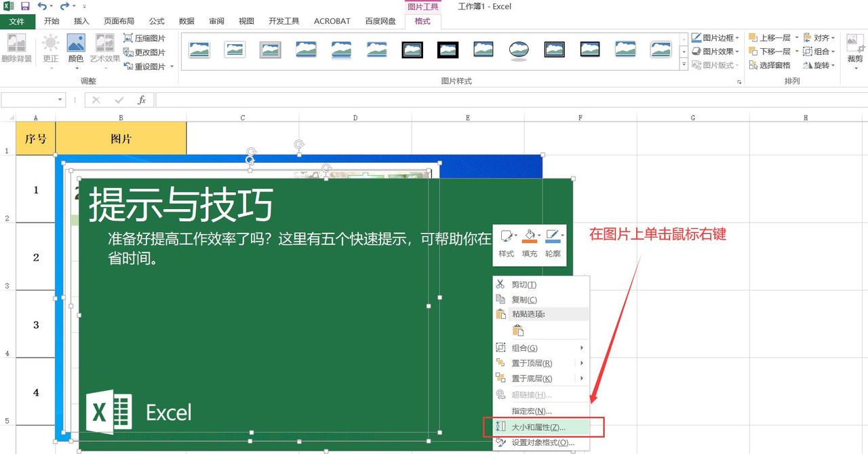Click the 图片边框 (Picture Border) icon

point(713,38)
